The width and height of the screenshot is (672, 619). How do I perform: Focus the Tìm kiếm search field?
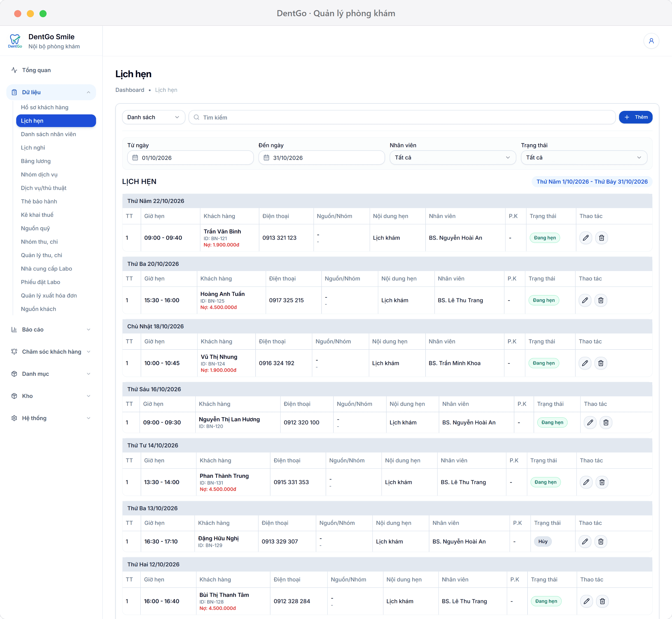[x=402, y=117]
